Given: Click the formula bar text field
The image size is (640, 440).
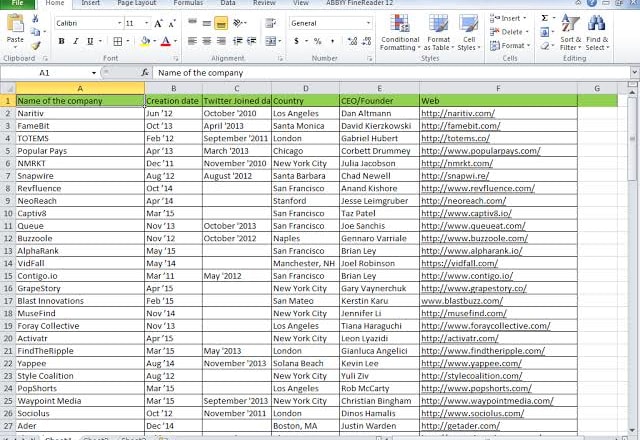Looking at the screenshot, I should point(392,73).
